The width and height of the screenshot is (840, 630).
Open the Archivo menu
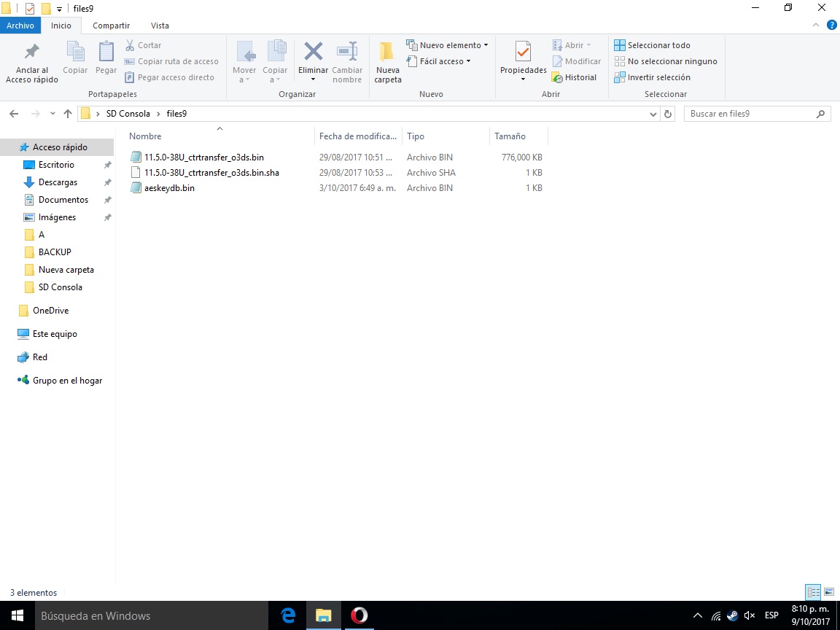tap(20, 26)
